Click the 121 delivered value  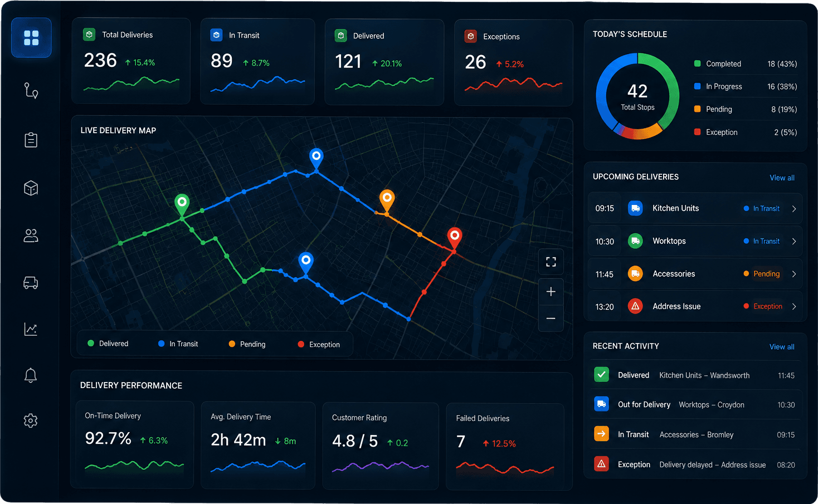pyautogui.click(x=348, y=61)
